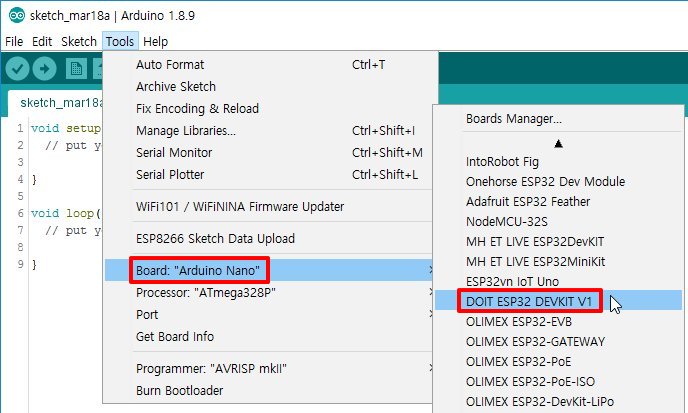Select Onehorse ESP32 Dev Module board
Screen dimensions: 688x413
pos(558,182)
